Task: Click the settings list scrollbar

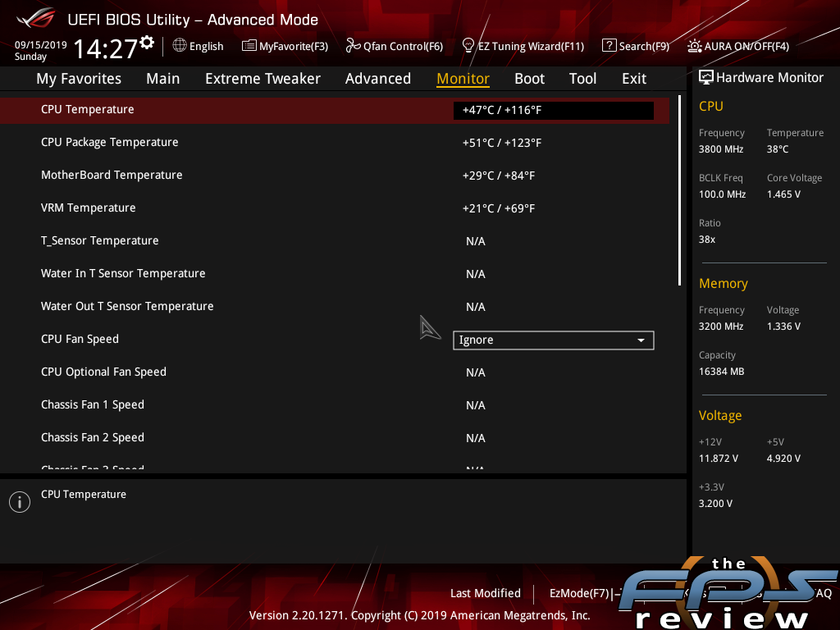Action: (679, 190)
